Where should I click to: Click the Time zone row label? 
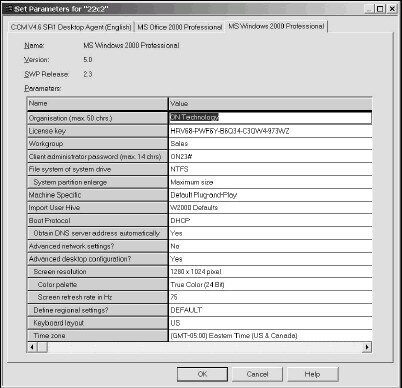97,336
